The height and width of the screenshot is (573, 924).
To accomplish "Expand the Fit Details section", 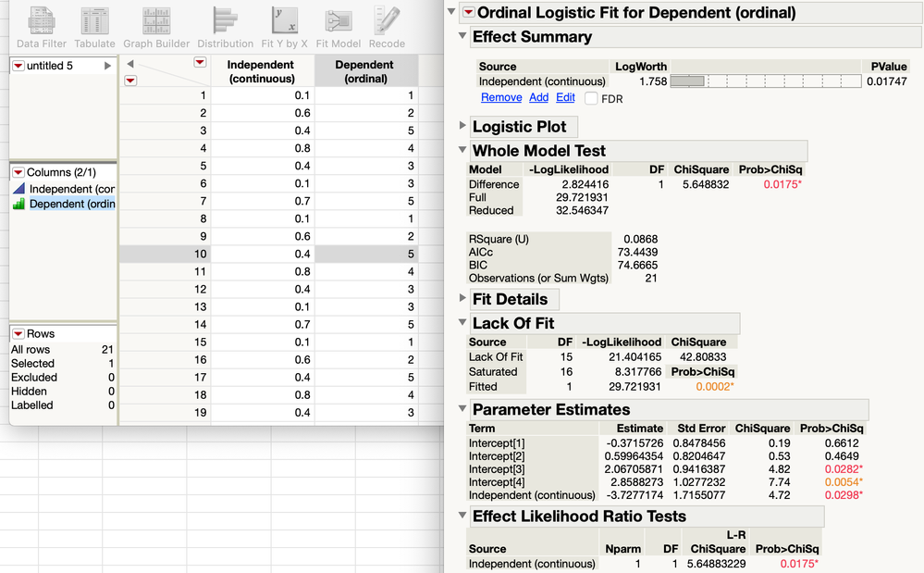I will [x=462, y=298].
